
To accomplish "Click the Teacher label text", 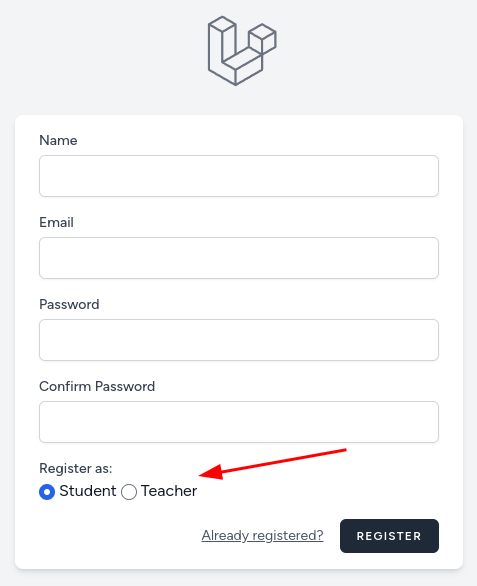I will click(169, 491).
